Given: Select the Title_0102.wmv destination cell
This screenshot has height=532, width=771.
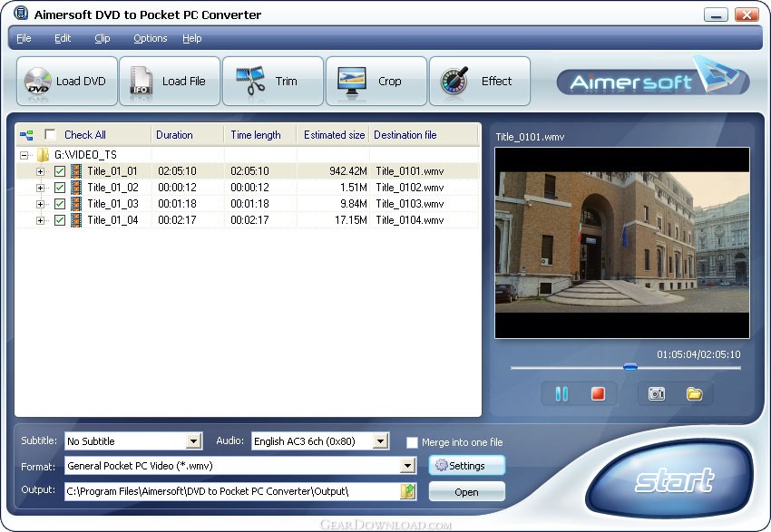Looking at the screenshot, I should click(x=410, y=188).
